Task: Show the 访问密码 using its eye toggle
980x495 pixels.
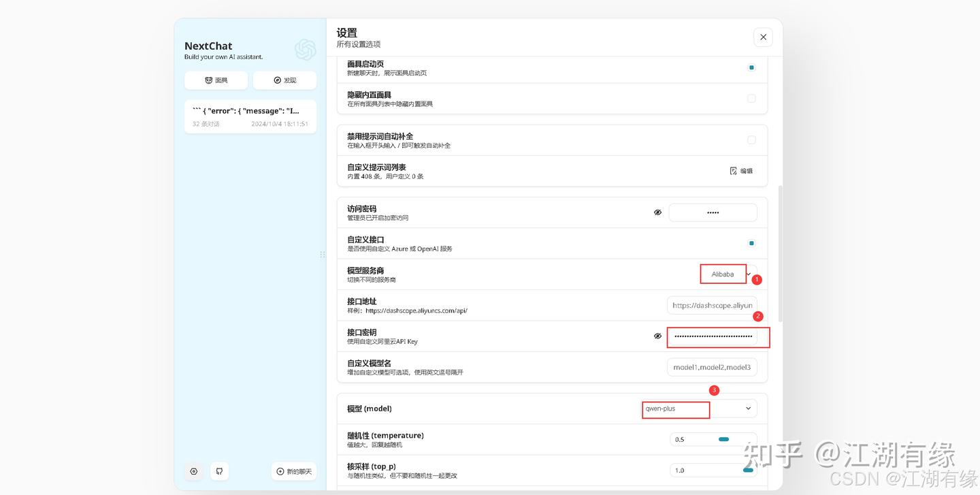Action: 657,212
